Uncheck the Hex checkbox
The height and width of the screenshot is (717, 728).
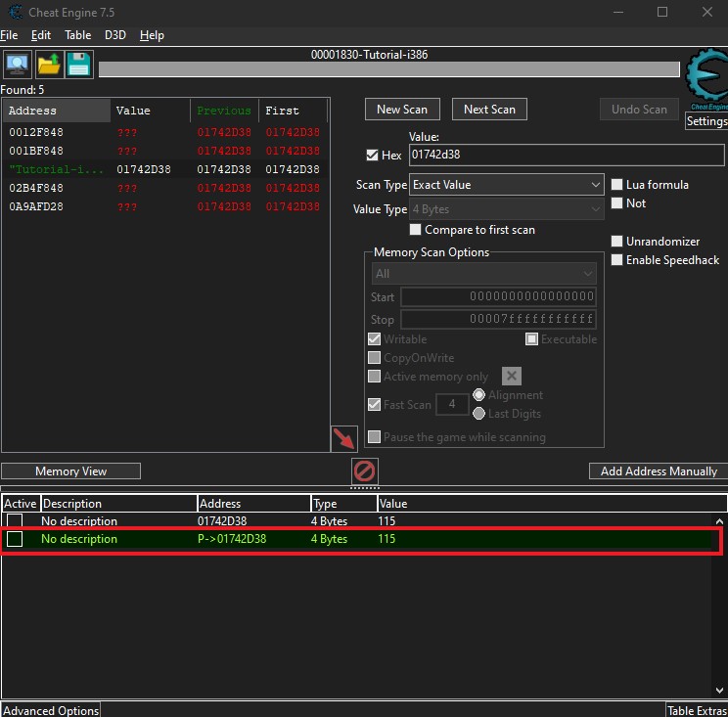click(x=372, y=156)
